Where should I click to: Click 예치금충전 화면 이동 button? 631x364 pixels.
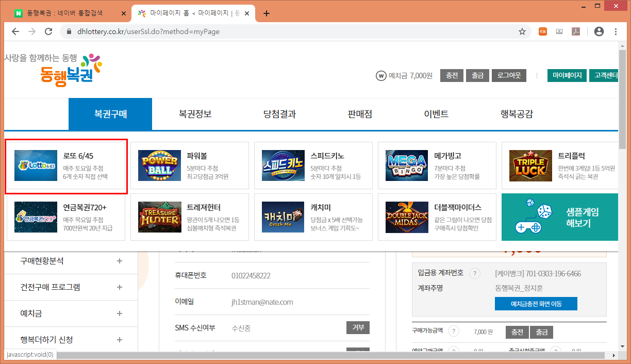(x=536, y=304)
